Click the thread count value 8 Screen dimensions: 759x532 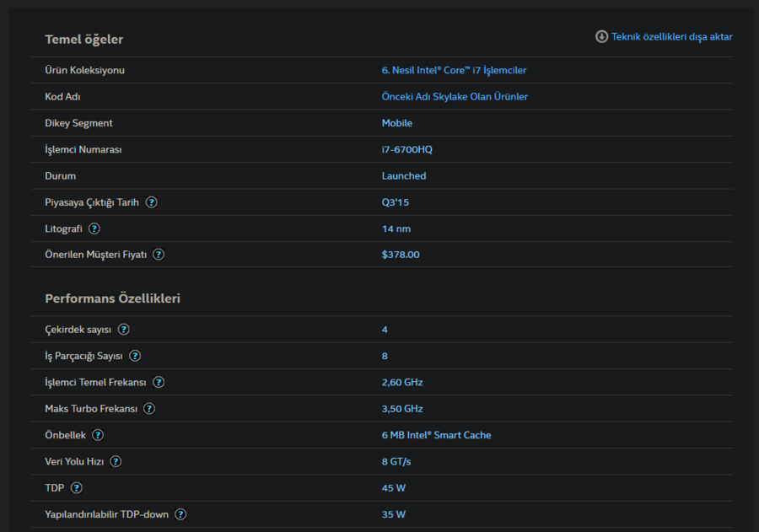tap(385, 356)
